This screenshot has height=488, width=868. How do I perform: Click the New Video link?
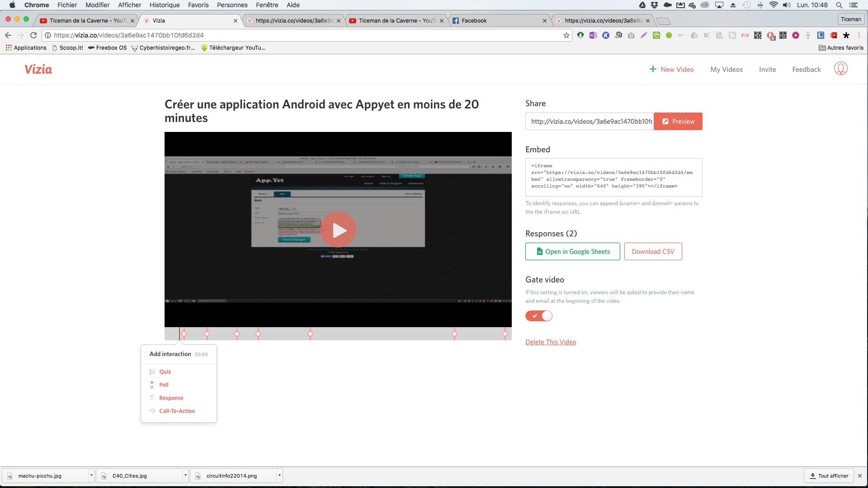coord(672,70)
